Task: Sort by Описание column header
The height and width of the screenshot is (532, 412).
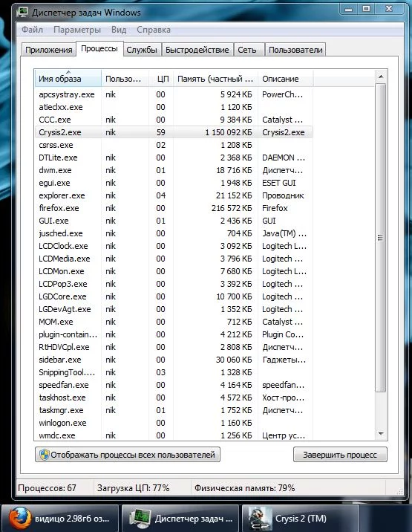Action: [286, 79]
